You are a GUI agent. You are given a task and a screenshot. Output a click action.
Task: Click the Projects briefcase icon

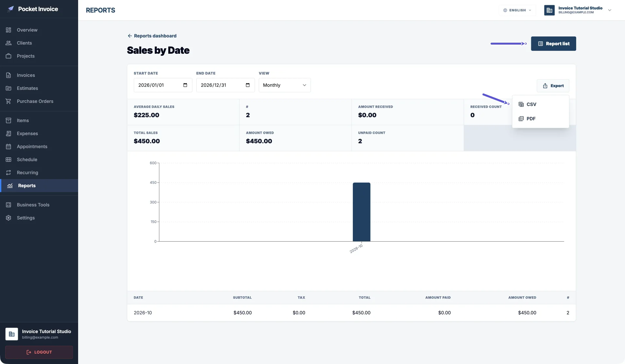pyautogui.click(x=8, y=56)
